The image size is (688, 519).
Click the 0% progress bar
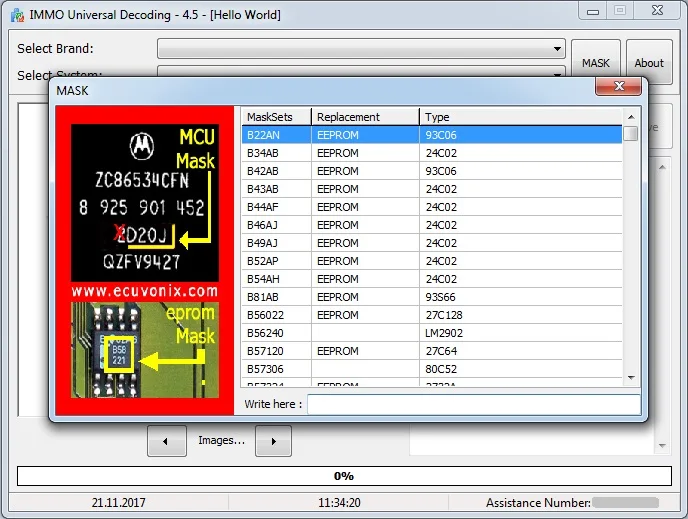pyautogui.click(x=343, y=476)
